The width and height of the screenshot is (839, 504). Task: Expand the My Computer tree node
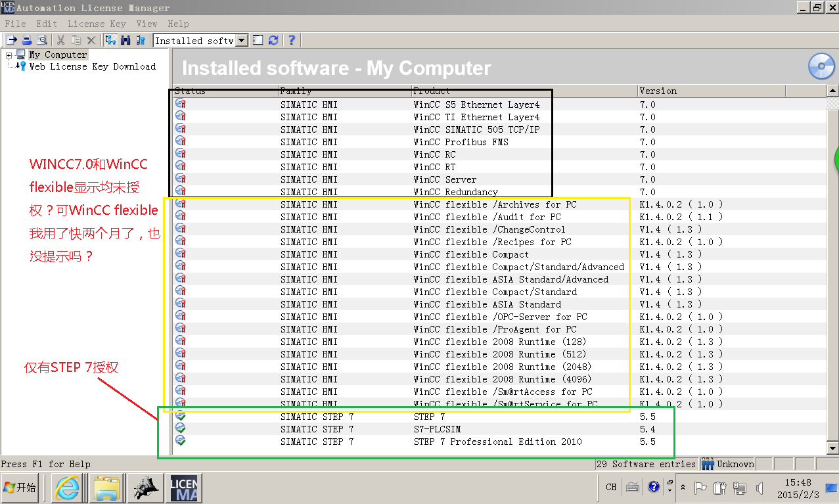click(x=9, y=55)
